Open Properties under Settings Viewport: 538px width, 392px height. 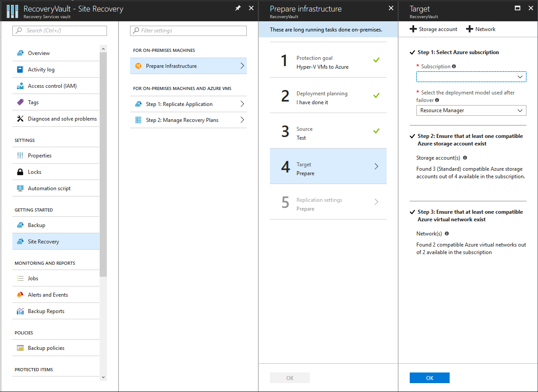click(x=56, y=156)
